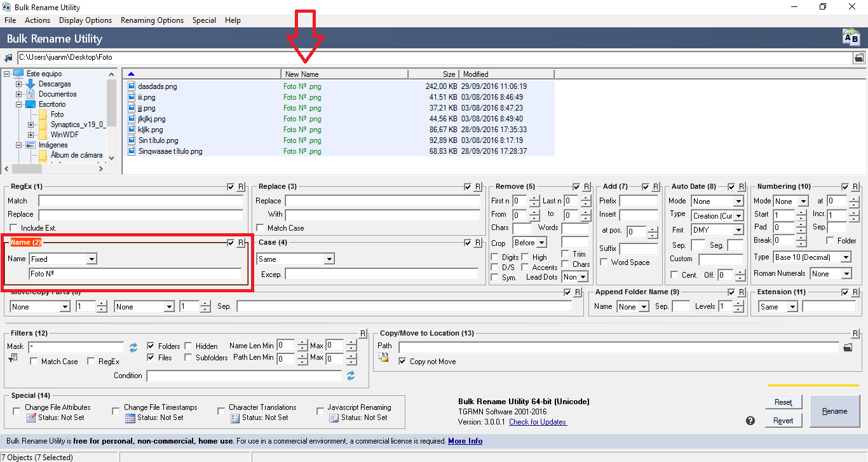The height and width of the screenshot is (462, 868).
Task: Open the More Info link
Action: click(465, 441)
